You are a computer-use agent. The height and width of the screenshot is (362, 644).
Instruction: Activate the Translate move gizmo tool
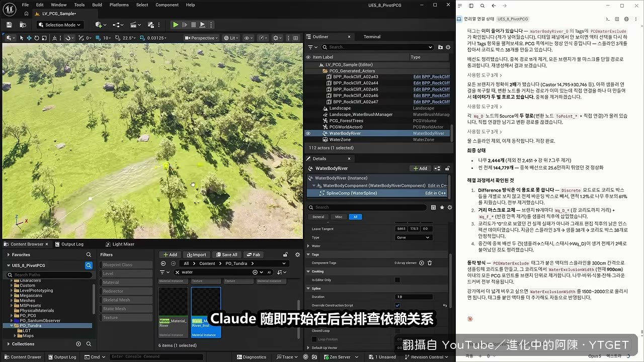tap(29, 38)
